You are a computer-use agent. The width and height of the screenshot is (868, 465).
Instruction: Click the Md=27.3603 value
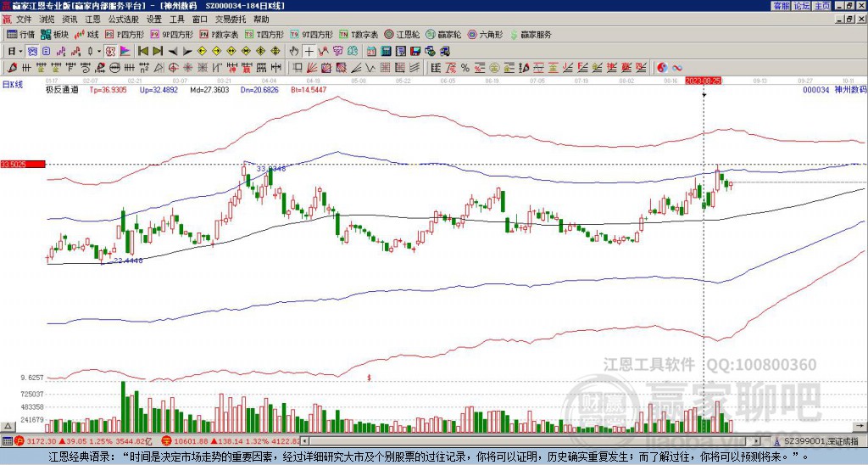209,90
